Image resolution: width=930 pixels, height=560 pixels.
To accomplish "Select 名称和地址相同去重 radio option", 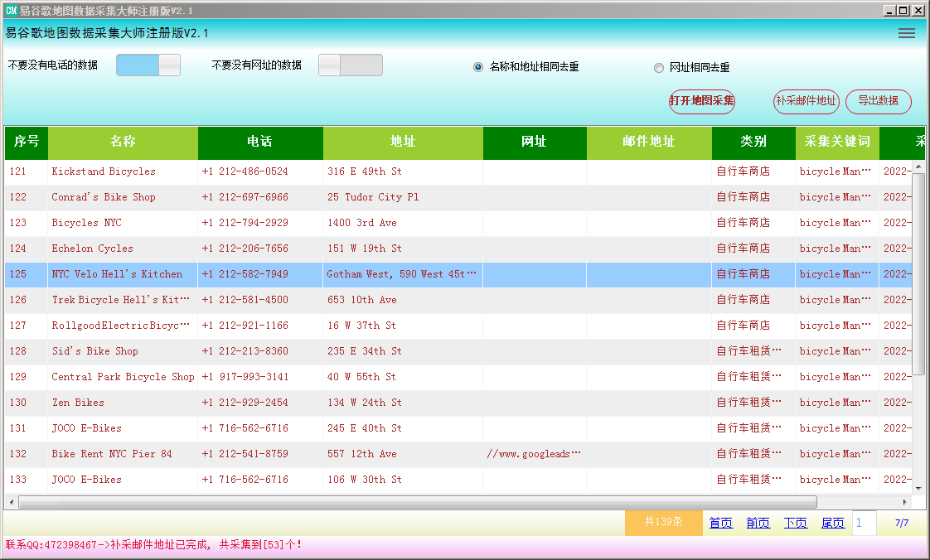I will click(x=478, y=67).
